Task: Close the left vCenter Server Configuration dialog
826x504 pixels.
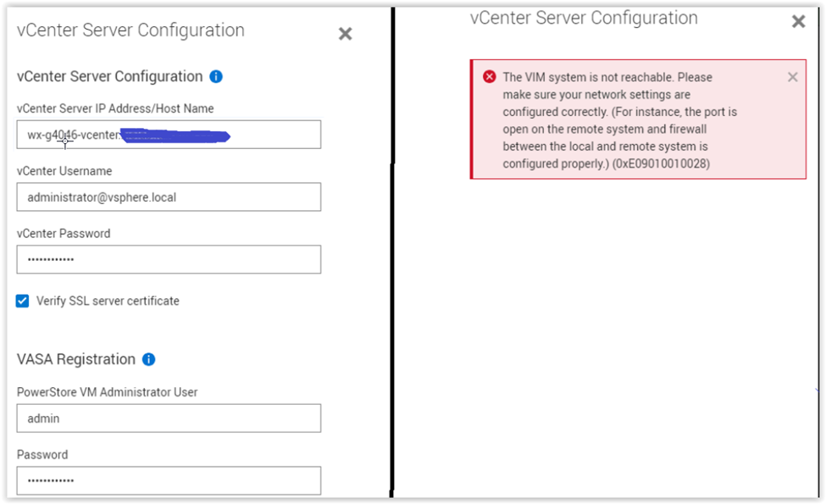Action: tap(344, 34)
